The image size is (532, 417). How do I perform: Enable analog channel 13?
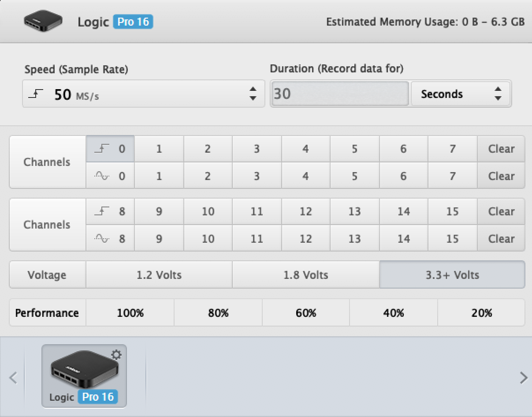(x=354, y=238)
